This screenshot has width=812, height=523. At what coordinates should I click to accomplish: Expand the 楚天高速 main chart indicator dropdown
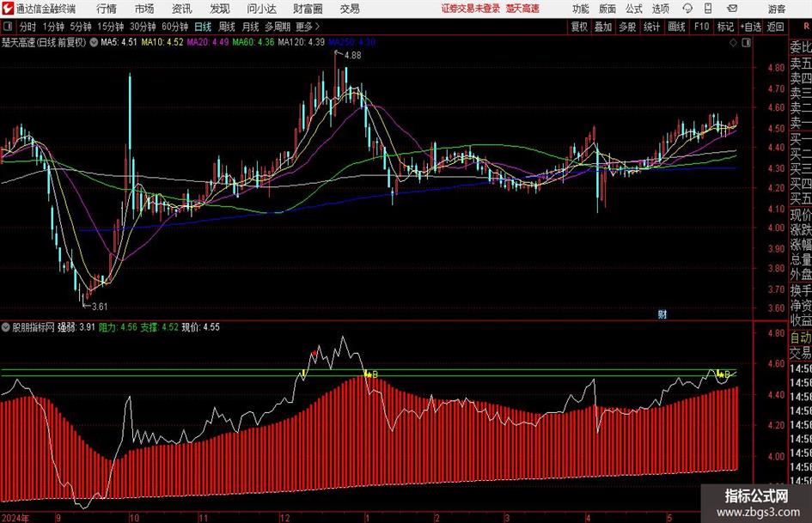94,42
